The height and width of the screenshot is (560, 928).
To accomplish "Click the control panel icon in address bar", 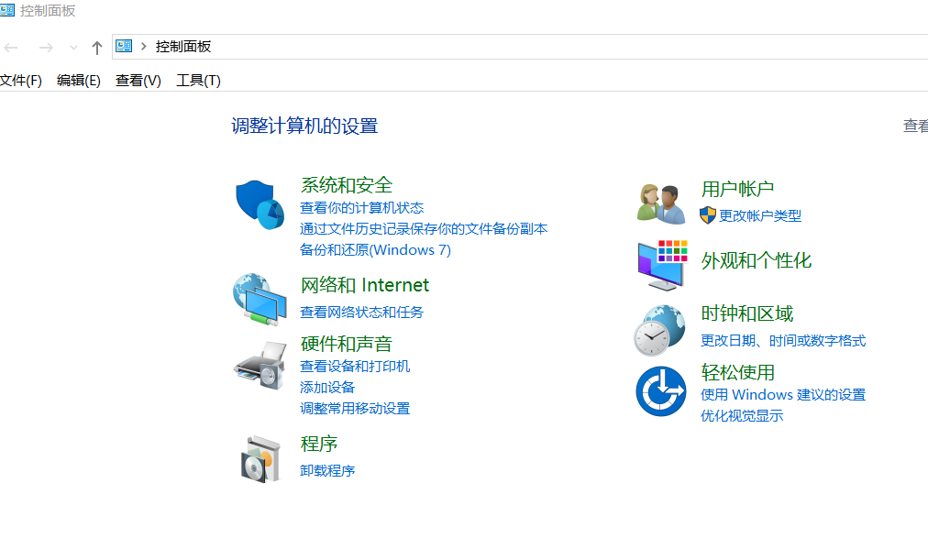I will click(x=124, y=46).
